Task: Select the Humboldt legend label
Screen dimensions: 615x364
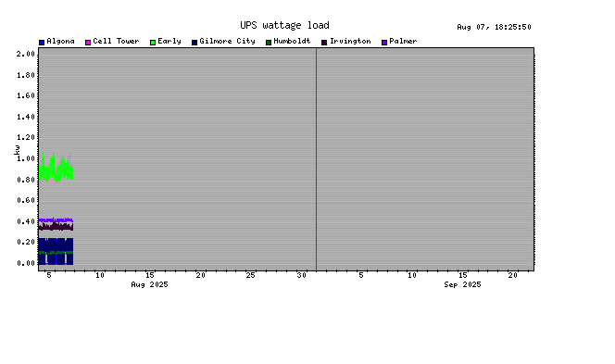Action: click(x=292, y=41)
